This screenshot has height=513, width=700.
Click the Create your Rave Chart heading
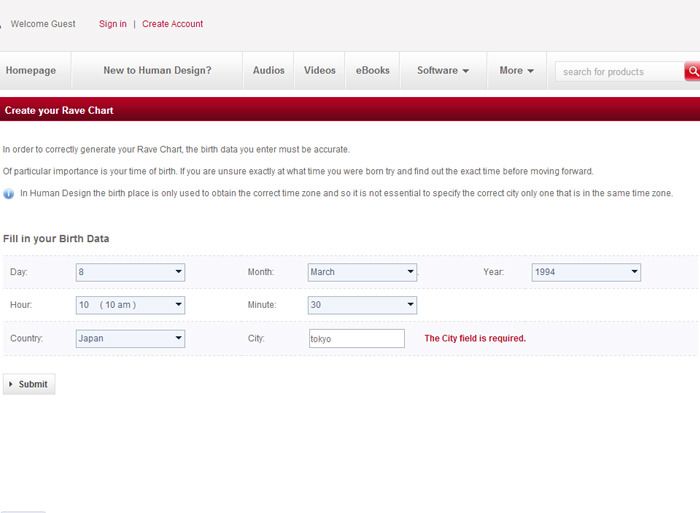tap(59, 110)
